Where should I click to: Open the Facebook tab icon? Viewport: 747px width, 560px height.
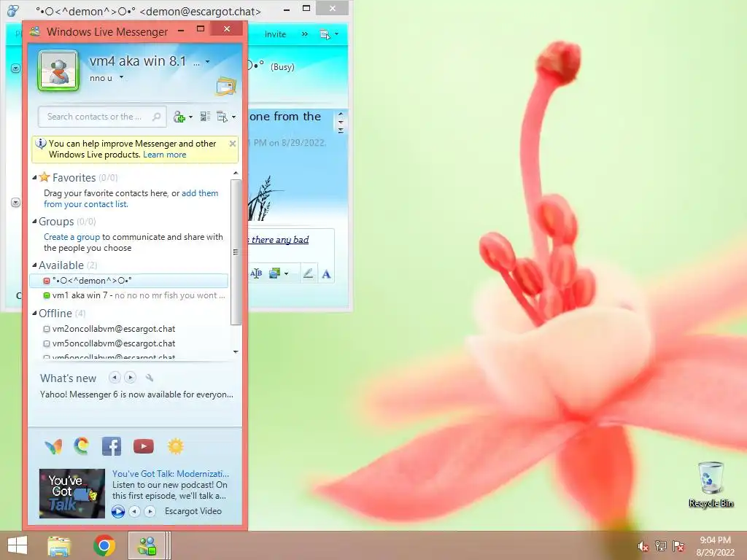point(112,446)
